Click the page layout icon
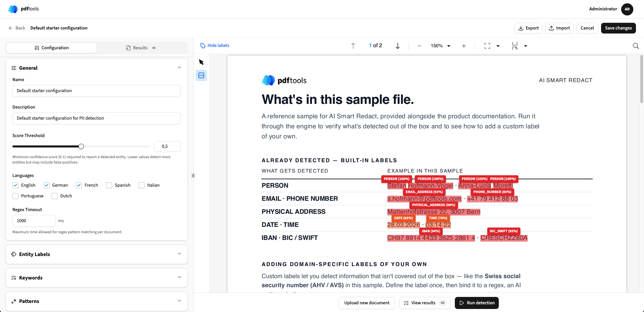The width and height of the screenshot is (644, 312). [515, 46]
